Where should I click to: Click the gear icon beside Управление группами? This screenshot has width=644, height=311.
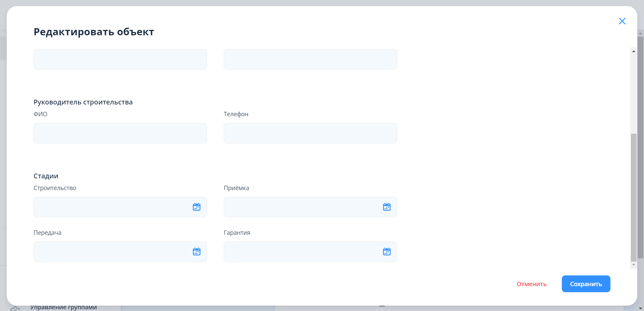tap(15, 308)
